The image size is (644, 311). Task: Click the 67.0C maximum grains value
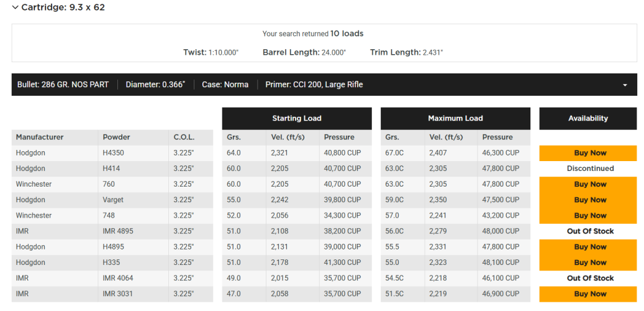tap(395, 153)
